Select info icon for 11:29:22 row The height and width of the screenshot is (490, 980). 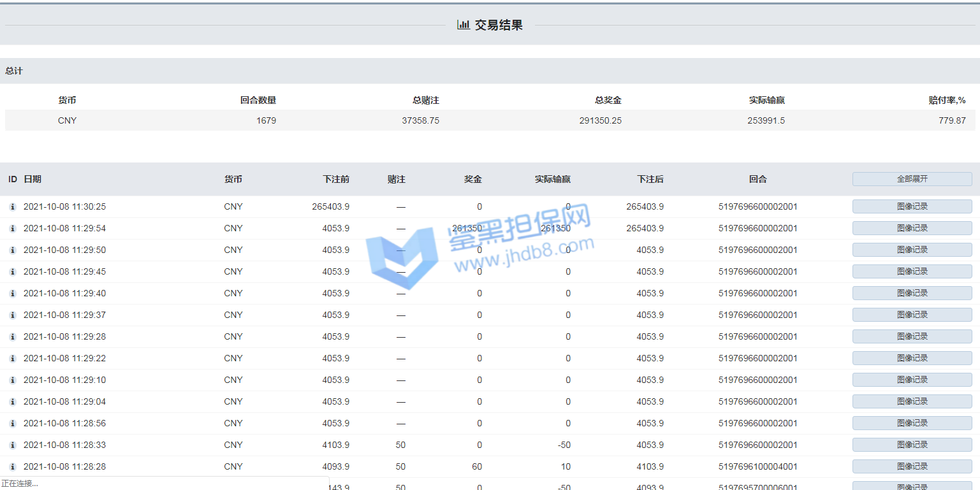click(x=12, y=358)
